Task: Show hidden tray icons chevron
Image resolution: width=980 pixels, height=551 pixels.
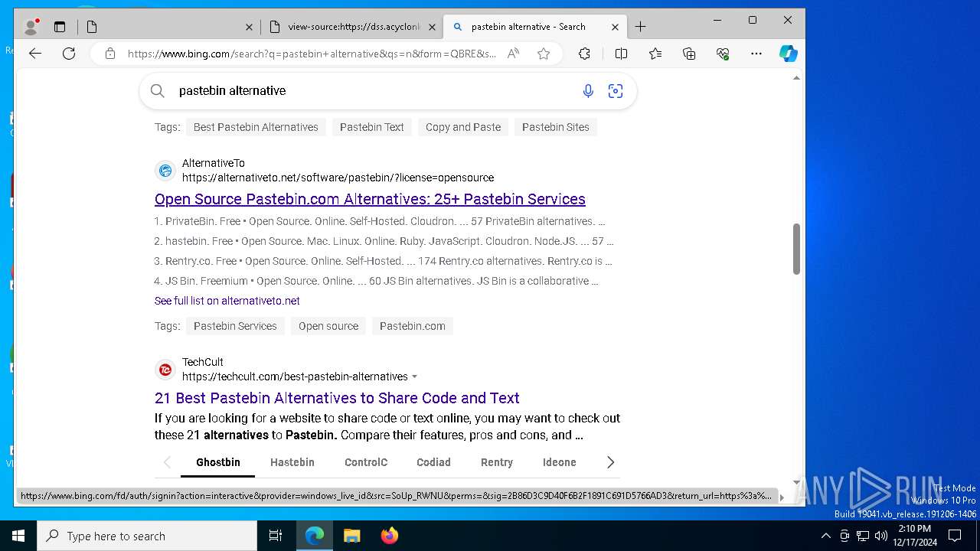Action: tap(825, 536)
